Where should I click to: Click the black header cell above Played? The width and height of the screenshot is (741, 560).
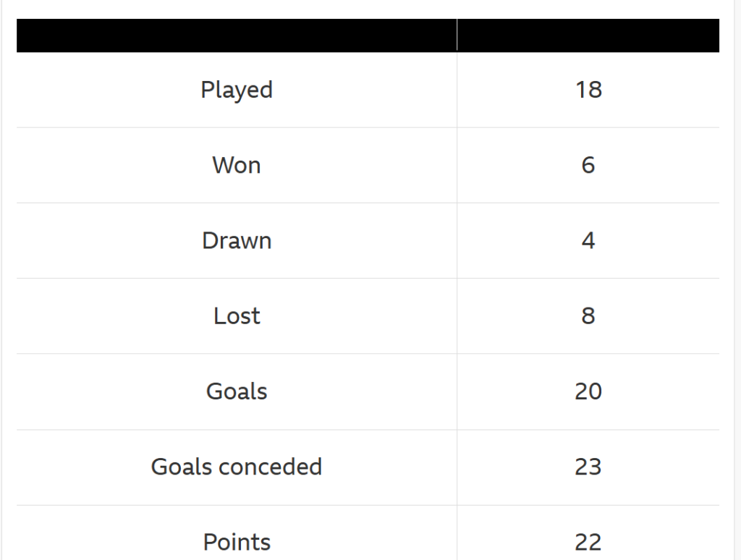[237, 35]
